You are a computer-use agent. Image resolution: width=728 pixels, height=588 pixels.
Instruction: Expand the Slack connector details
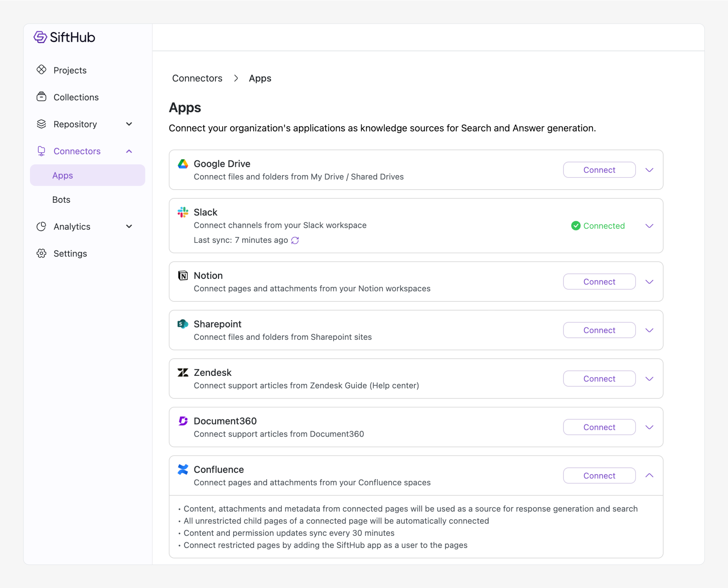649,226
